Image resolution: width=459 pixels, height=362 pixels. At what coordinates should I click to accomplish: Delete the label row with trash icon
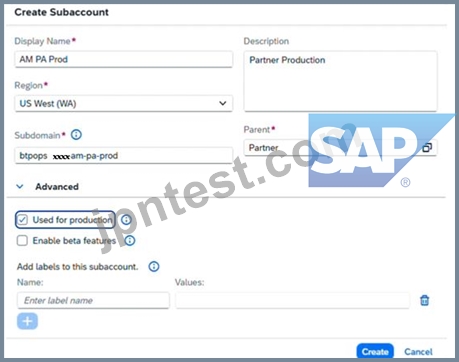[x=424, y=300]
